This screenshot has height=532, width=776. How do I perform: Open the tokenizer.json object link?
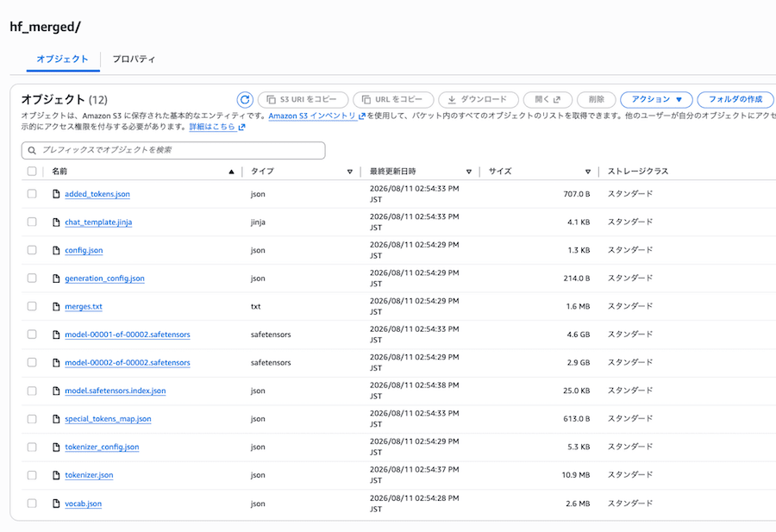89,475
